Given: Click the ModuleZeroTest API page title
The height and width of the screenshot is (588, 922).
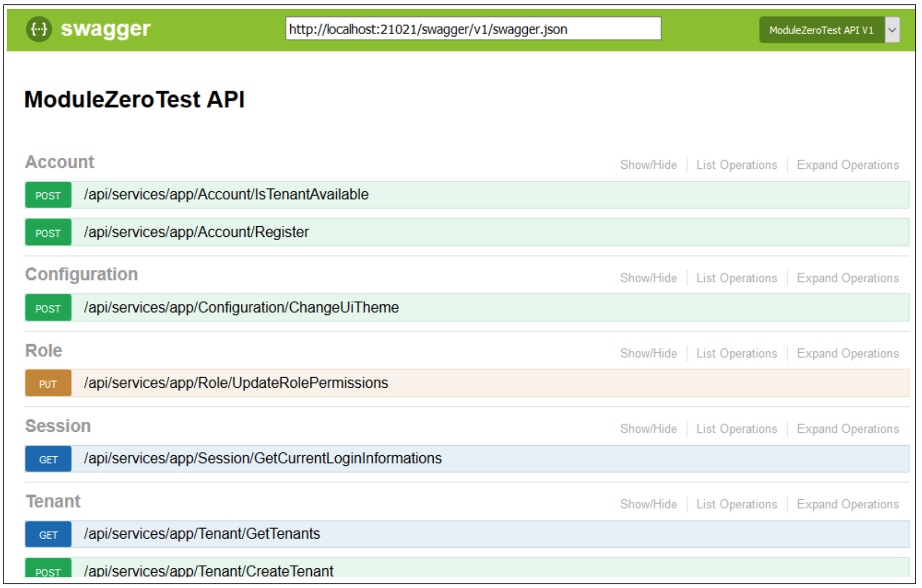Looking at the screenshot, I should 134,100.
